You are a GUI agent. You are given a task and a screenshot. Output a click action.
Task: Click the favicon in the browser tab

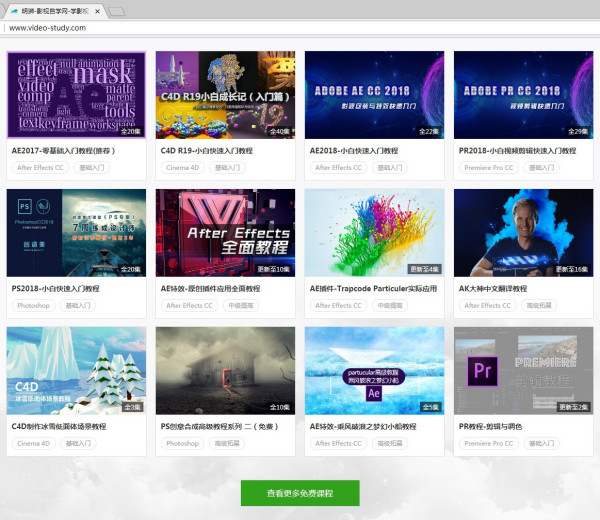[x=15, y=11]
